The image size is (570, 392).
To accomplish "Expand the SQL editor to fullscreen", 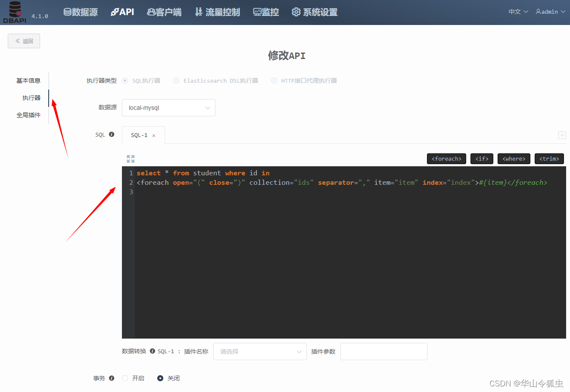I will tap(131, 159).
